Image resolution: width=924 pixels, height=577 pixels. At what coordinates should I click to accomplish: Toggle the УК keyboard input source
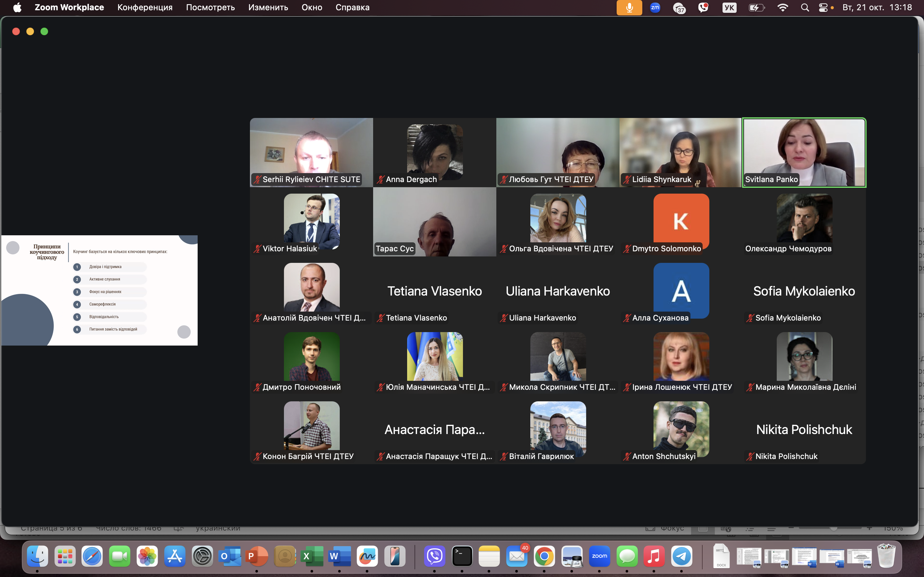729,8
